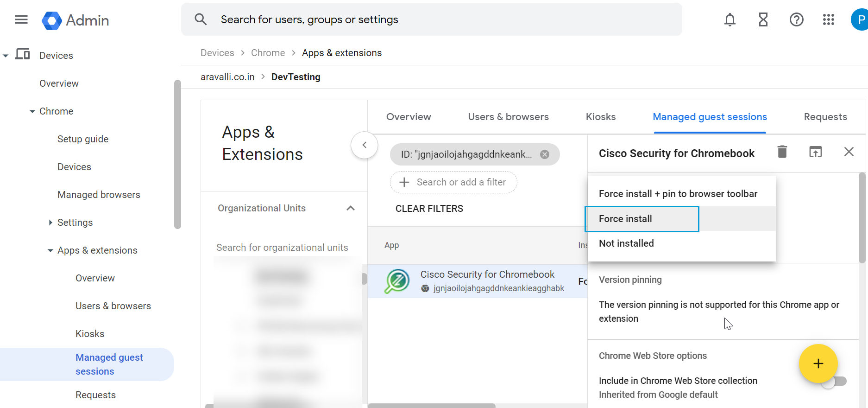Screen dimensions: 868x408
Task: Open Requests in the sidebar
Action: (x=95, y=395)
